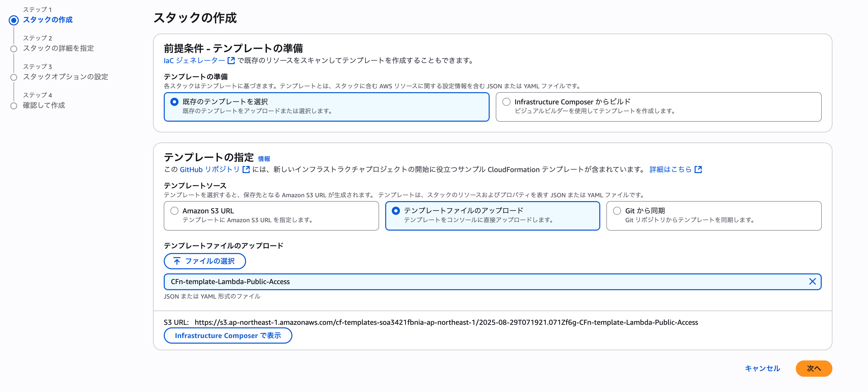The image size is (868, 392).
Task: Open the IaC ジェネレーター link
Action: pos(194,60)
